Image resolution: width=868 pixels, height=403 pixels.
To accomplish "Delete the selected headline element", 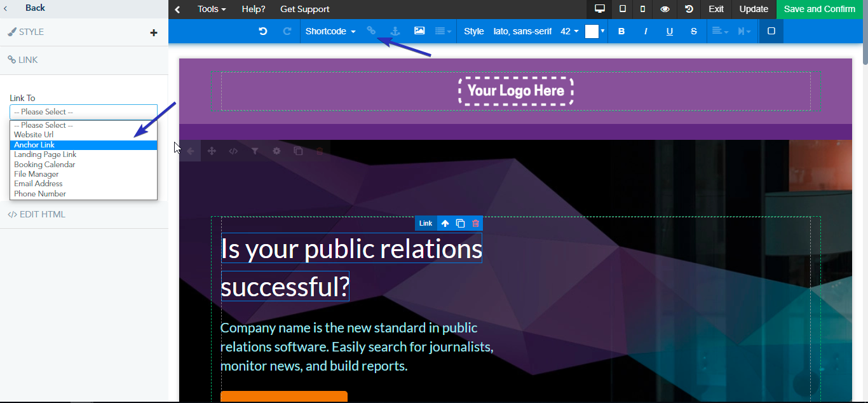I will (475, 224).
